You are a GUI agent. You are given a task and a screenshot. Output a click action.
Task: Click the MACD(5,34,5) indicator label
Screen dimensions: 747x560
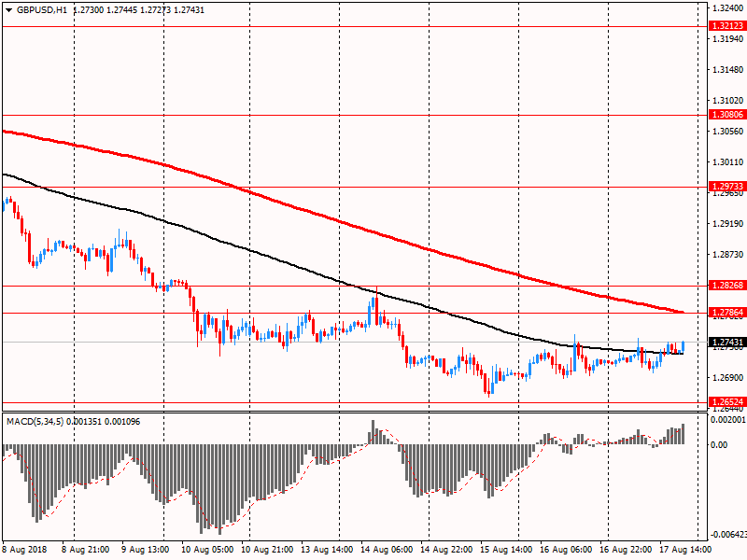click(x=35, y=422)
